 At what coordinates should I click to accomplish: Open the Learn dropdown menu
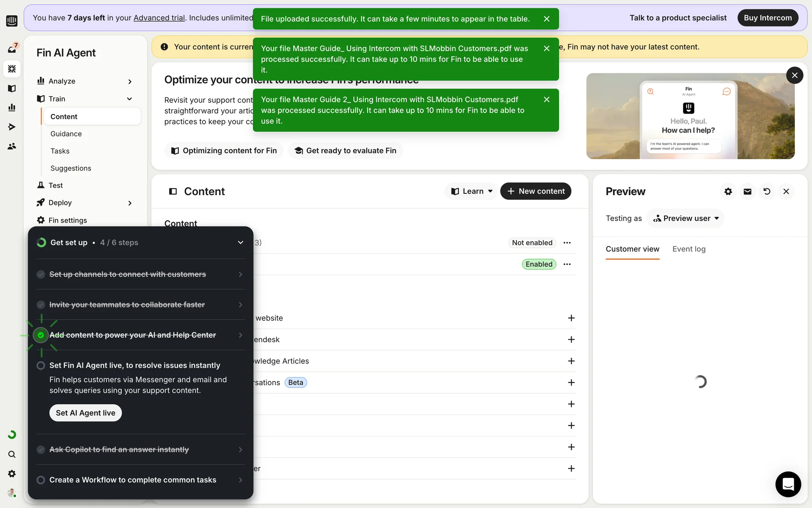pos(471,191)
